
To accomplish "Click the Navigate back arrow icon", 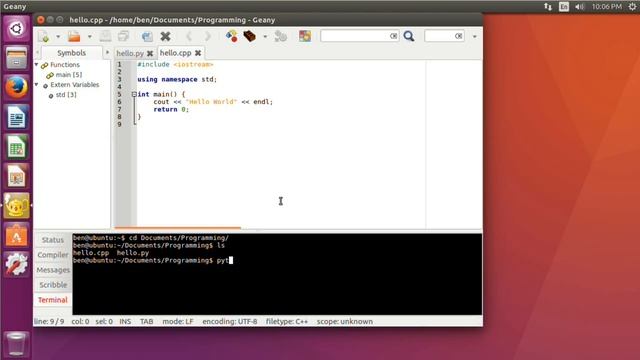I will coord(189,36).
